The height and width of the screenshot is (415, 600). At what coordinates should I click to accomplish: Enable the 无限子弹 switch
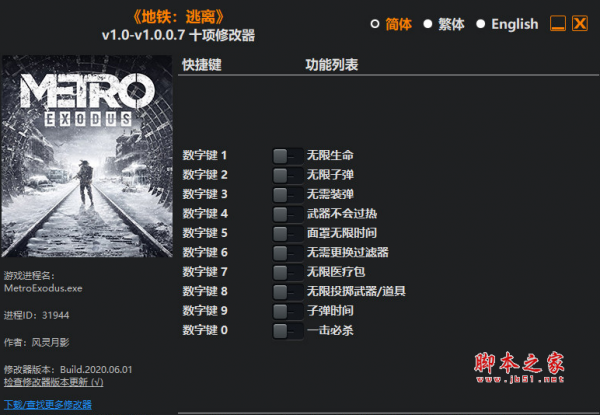pos(288,175)
